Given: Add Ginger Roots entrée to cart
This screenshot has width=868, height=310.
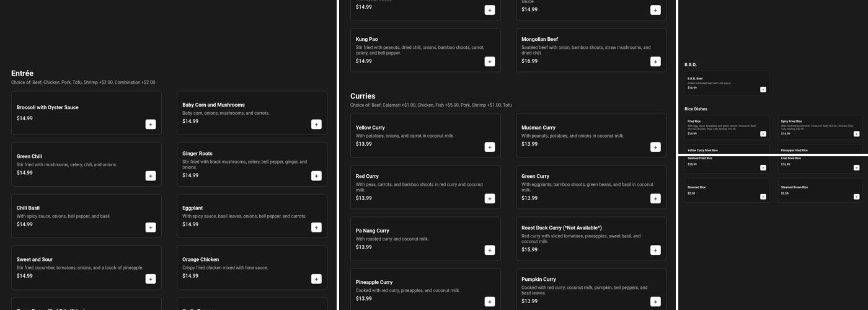Looking at the screenshot, I should click(316, 176).
